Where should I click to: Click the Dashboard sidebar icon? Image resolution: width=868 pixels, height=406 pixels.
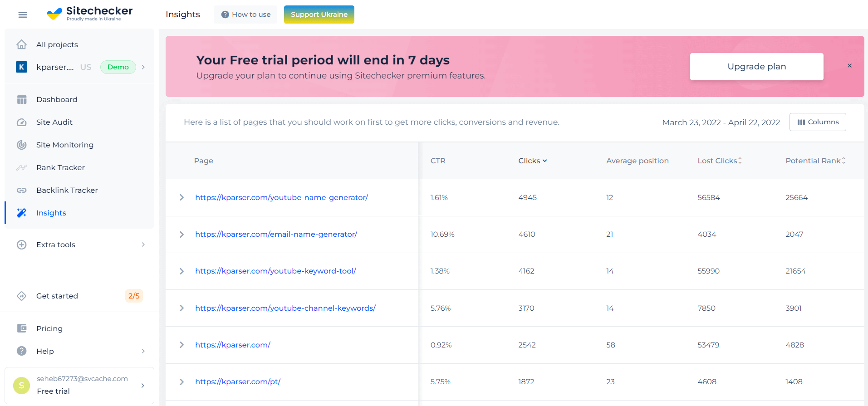click(x=22, y=99)
